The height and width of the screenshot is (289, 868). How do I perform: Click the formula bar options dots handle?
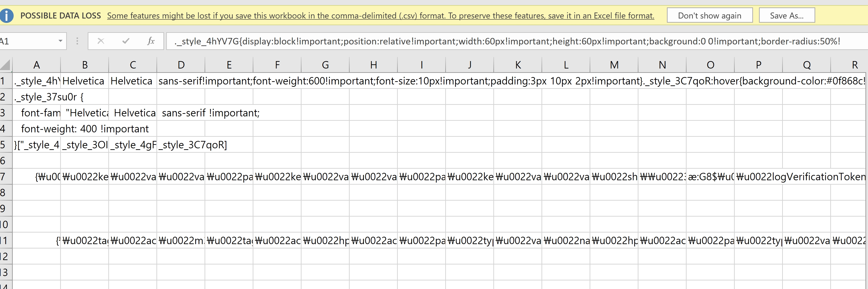click(x=77, y=41)
